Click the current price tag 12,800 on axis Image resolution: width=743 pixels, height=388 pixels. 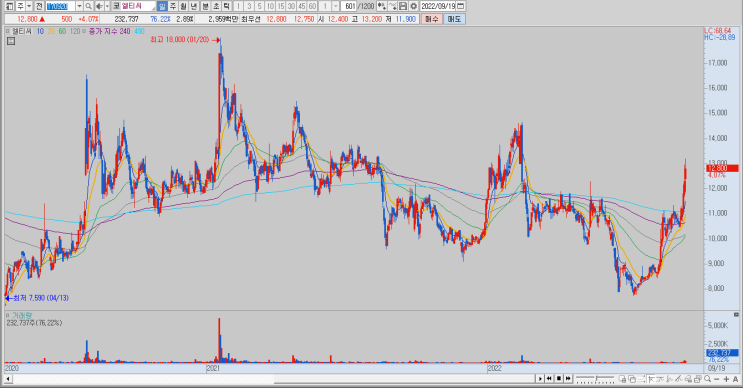click(x=722, y=168)
